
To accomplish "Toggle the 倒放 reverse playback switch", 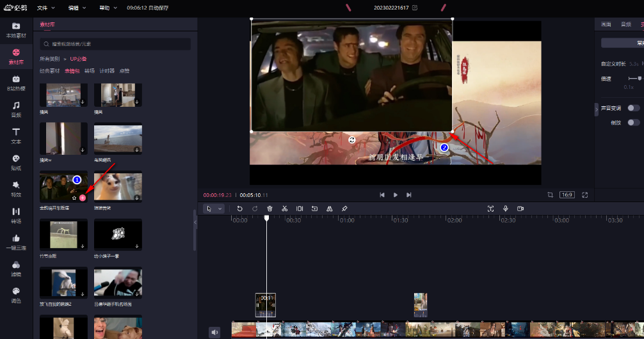I will tap(633, 122).
